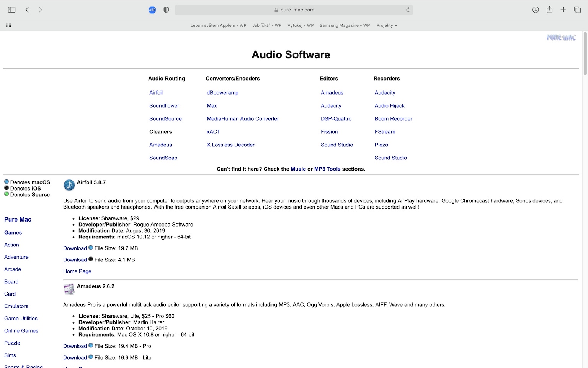
Task: Open the Piezo link
Action: pyautogui.click(x=381, y=145)
